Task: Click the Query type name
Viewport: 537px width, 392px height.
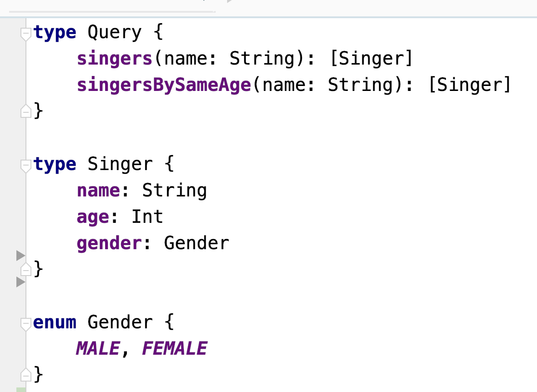Action: point(114,33)
